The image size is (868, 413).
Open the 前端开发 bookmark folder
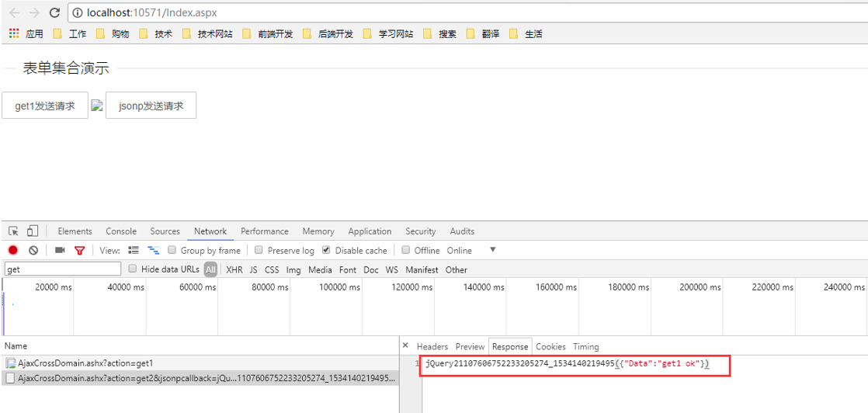point(268,34)
